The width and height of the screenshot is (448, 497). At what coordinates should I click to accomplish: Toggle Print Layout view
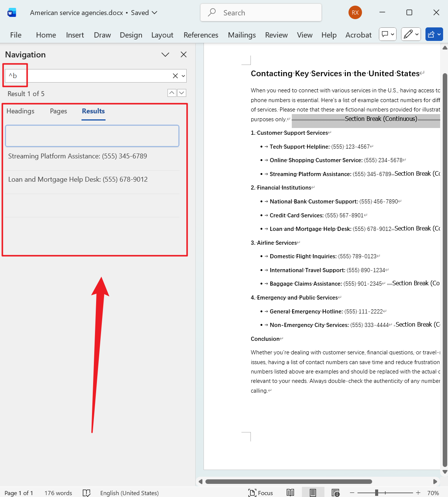coord(313,492)
